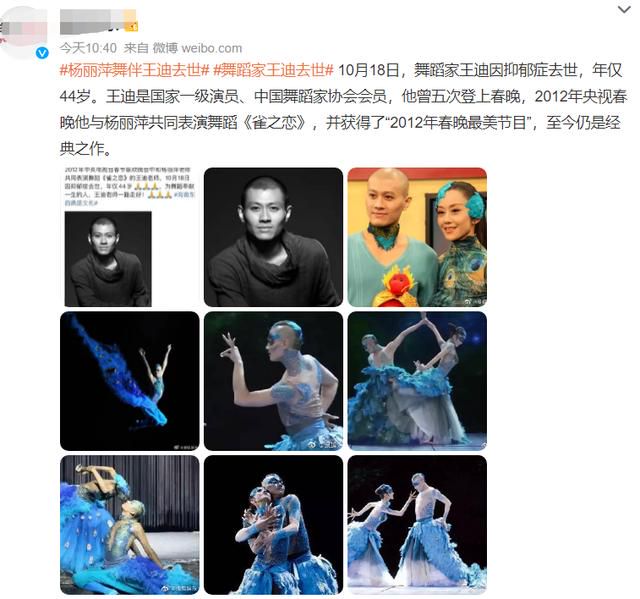640x599 pixels.
Task: Expand the post options chevron menu
Action: (624, 10)
